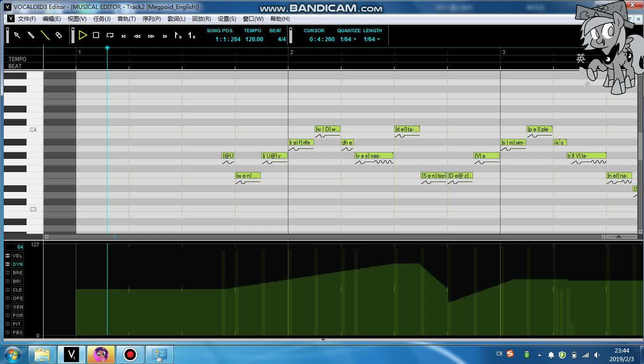Click the Bandicam record taskbar icon
The image size is (644, 364).
click(x=130, y=355)
